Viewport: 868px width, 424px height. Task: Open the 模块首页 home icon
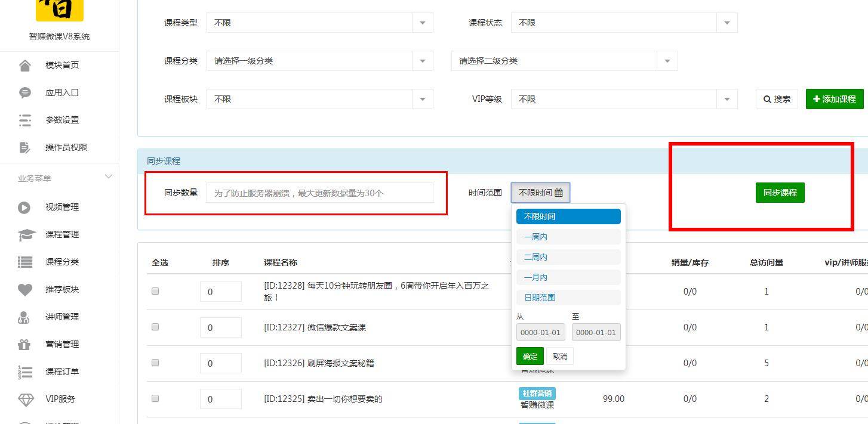tap(25, 65)
